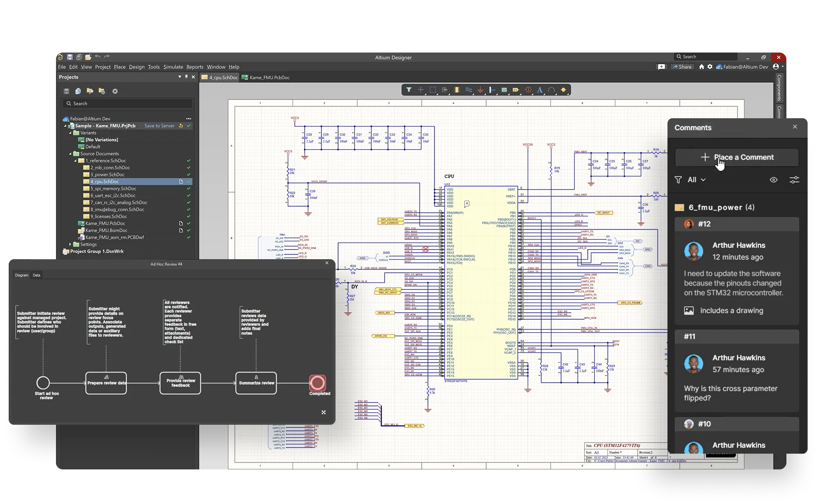Open preferences gear in top-right bar
The width and height of the screenshot is (819, 504).
(x=710, y=67)
